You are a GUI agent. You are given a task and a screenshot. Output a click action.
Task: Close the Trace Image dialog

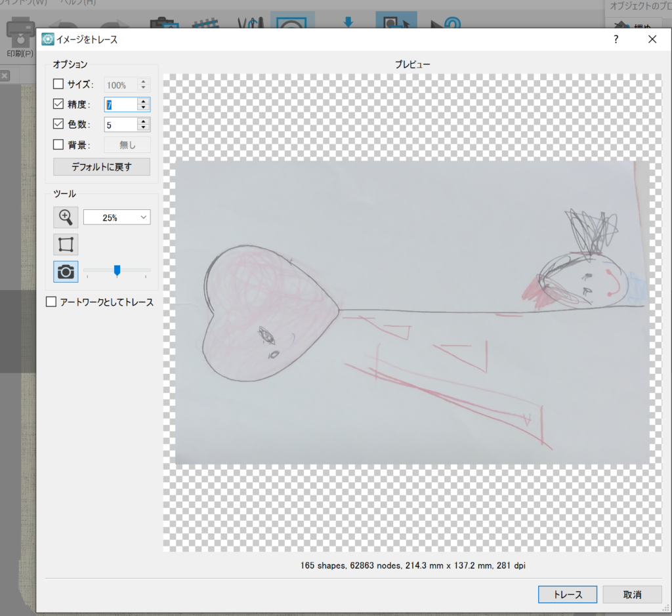(x=652, y=39)
